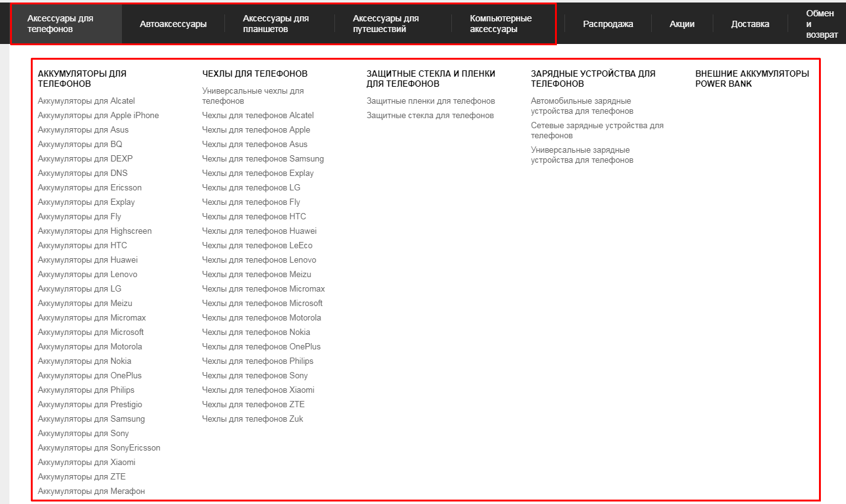
Task: Select Аккумуляторы для HTC
Action: 82,245
